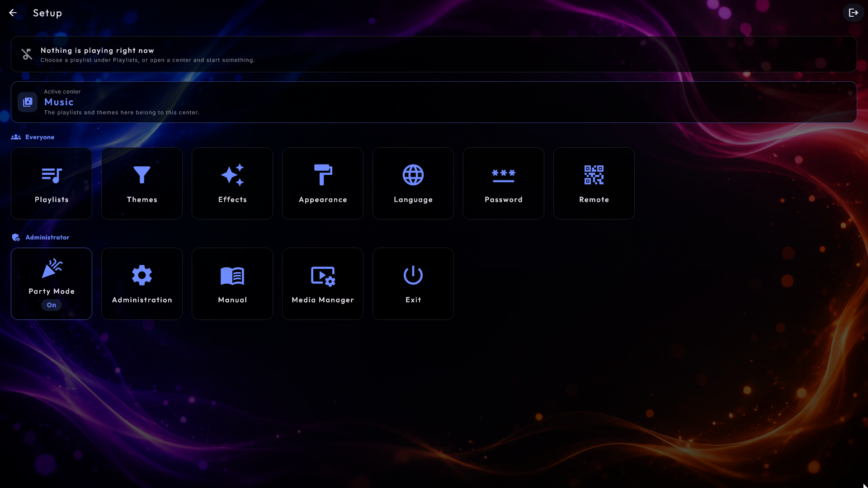Click the Party Mode On badge
Screen dimensions: 868x488
[x=52, y=305]
